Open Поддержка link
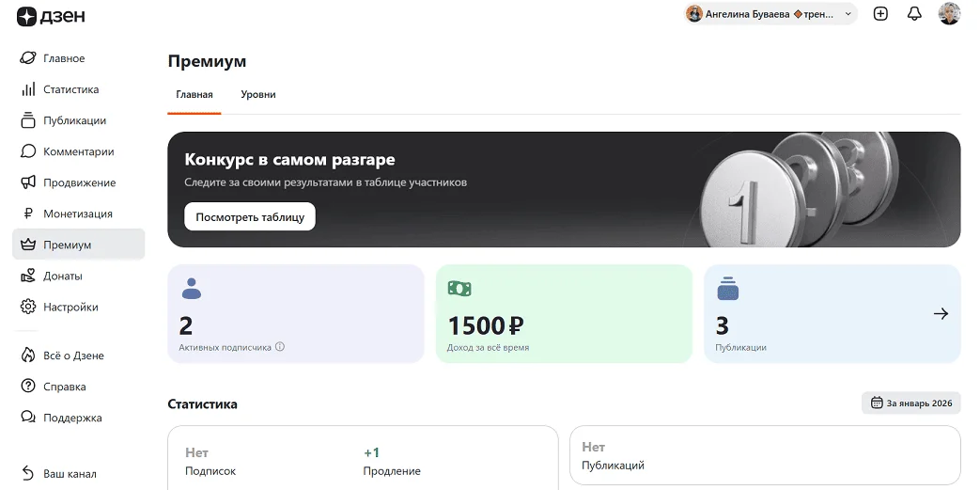Image resolution: width=980 pixels, height=490 pixels. [79, 418]
